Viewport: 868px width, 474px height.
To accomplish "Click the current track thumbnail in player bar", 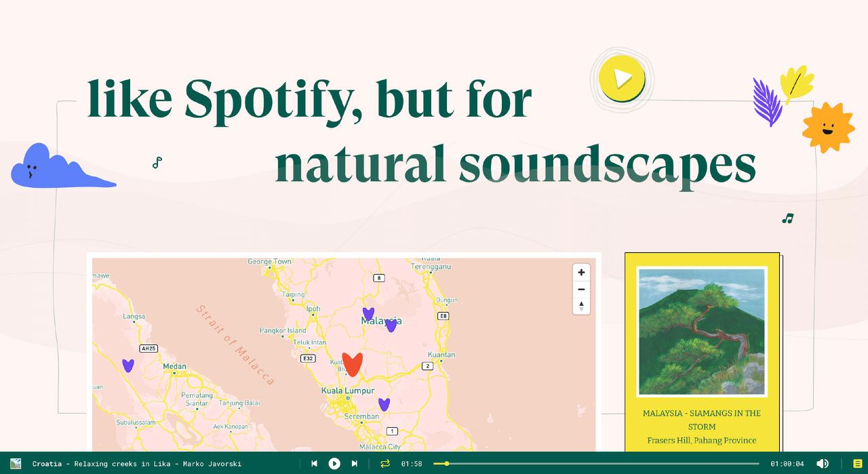I will [16, 464].
